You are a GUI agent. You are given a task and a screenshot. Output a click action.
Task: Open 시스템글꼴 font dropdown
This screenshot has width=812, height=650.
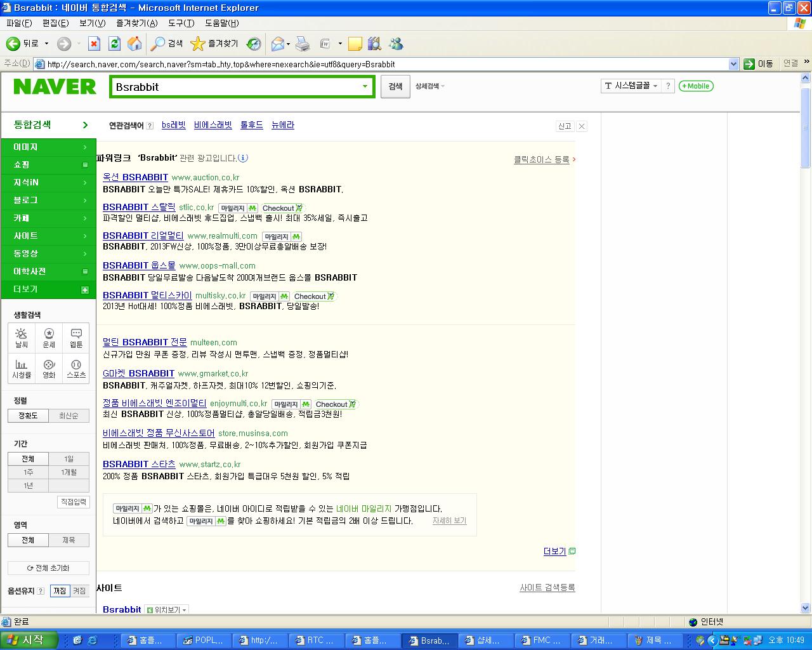click(631, 86)
